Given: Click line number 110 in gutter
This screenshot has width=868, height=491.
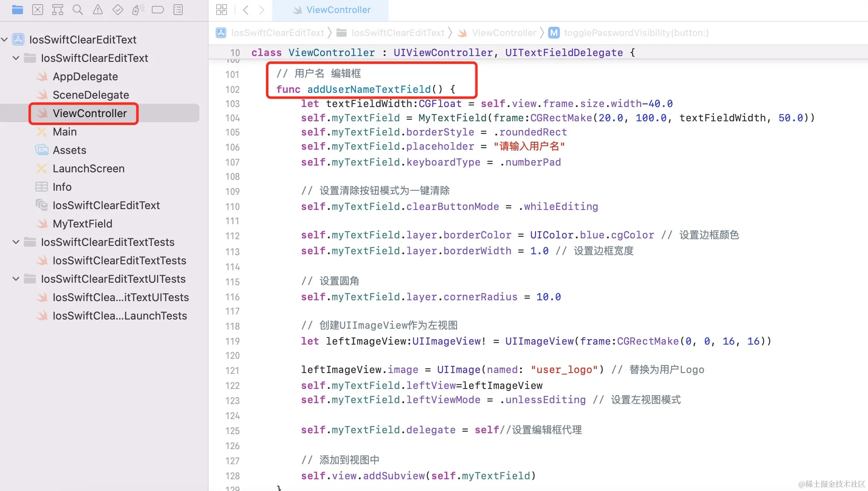Looking at the screenshot, I should coord(232,207).
